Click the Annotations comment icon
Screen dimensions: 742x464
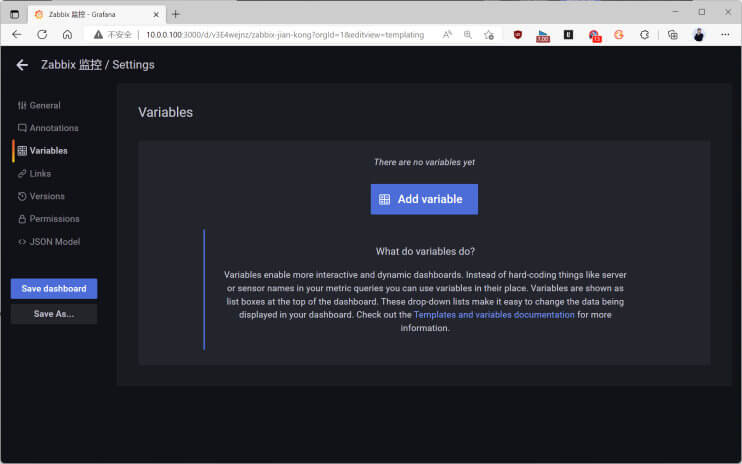point(22,128)
